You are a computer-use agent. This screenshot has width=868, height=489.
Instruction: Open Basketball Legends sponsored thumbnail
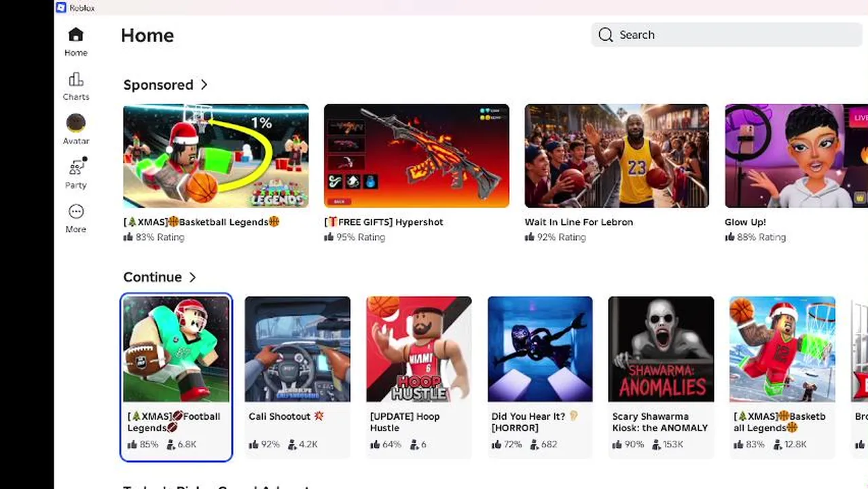(216, 156)
